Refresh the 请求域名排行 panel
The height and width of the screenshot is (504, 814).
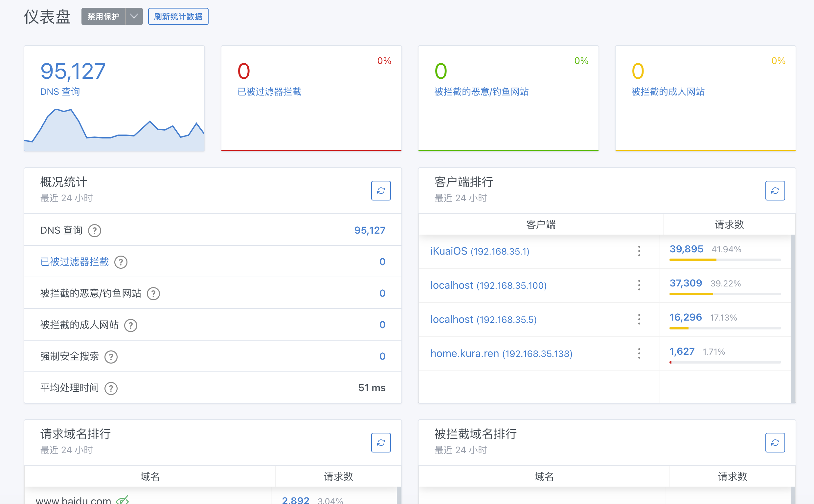(381, 443)
